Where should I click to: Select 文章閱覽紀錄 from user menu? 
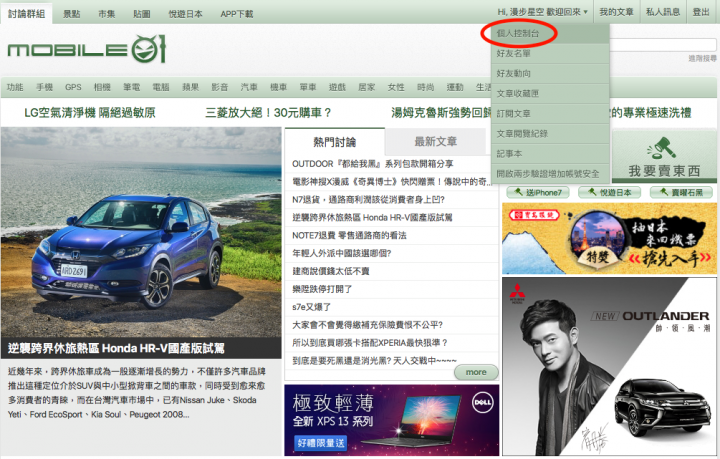[x=550, y=134]
